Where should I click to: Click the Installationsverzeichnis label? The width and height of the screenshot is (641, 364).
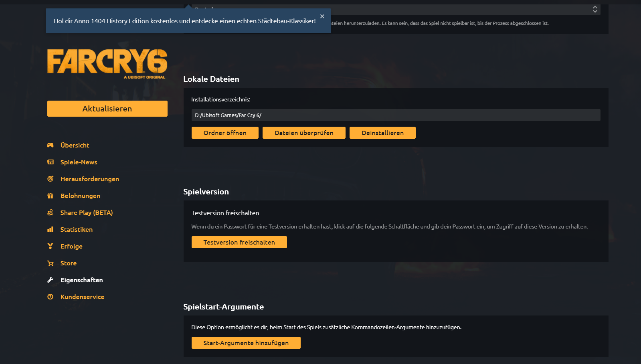click(221, 99)
